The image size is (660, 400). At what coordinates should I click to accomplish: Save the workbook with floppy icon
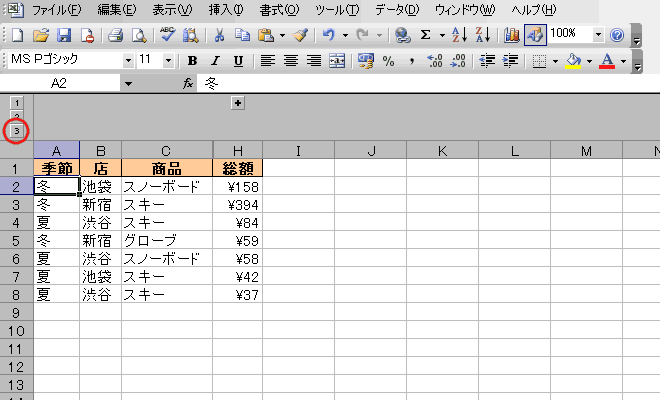click(x=64, y=35)
